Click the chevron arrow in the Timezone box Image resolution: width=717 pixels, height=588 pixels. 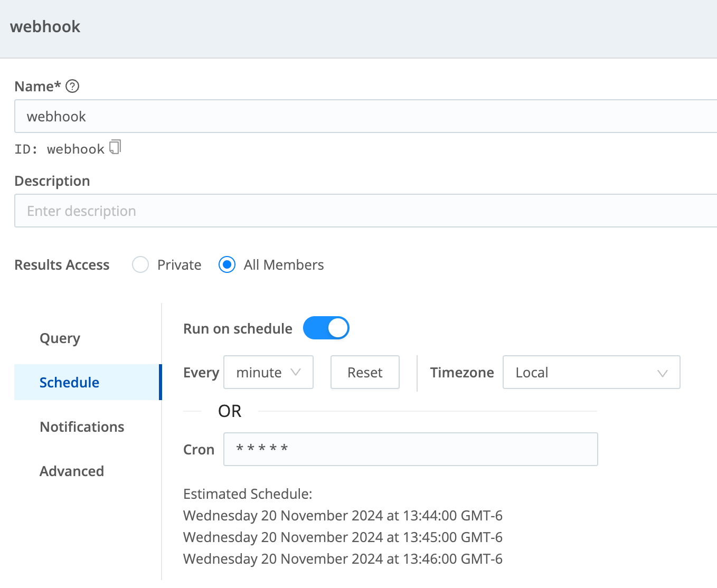coord(662,373)
